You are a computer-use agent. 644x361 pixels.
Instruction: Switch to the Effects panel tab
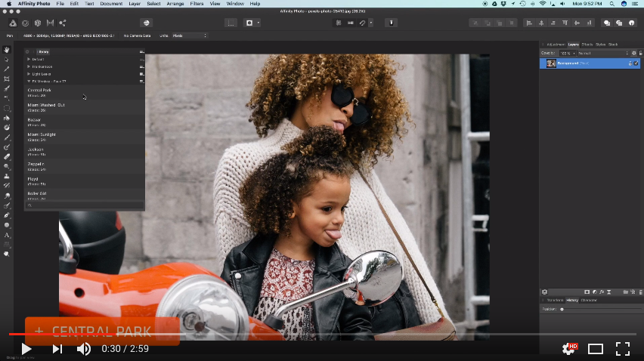[587, 45]
